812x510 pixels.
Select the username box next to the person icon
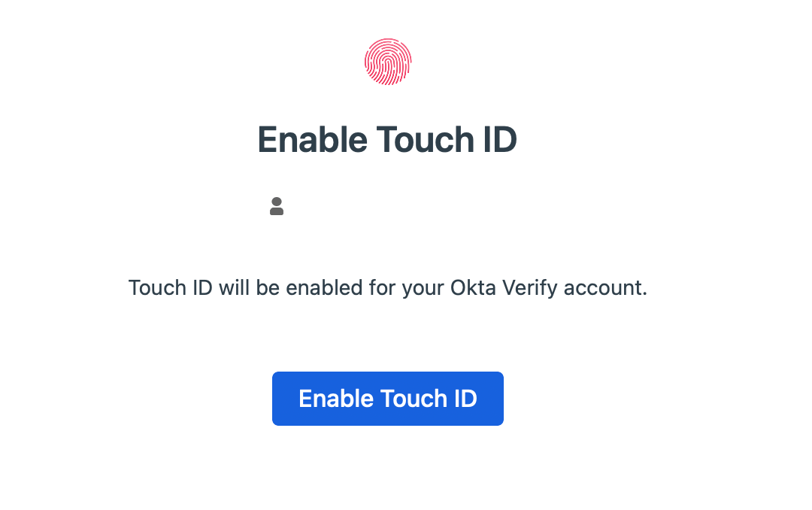tap(403, 208)
